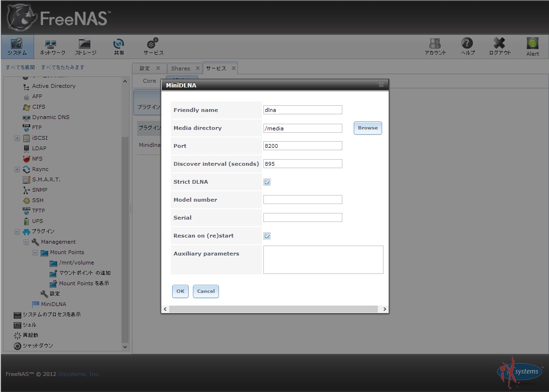Switch to the サービス tab
The image size is (549, 392).
[216, 68]
